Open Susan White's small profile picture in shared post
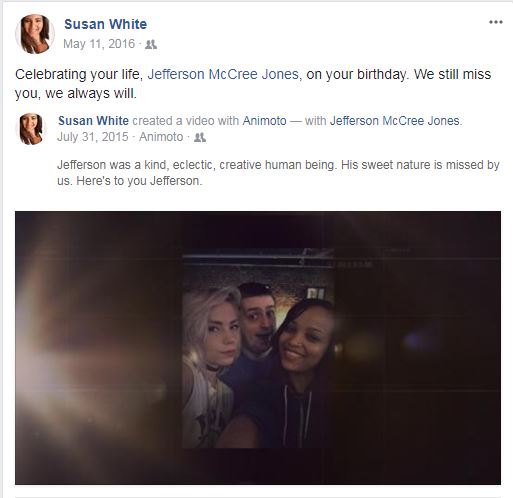 tap(31, 129)
